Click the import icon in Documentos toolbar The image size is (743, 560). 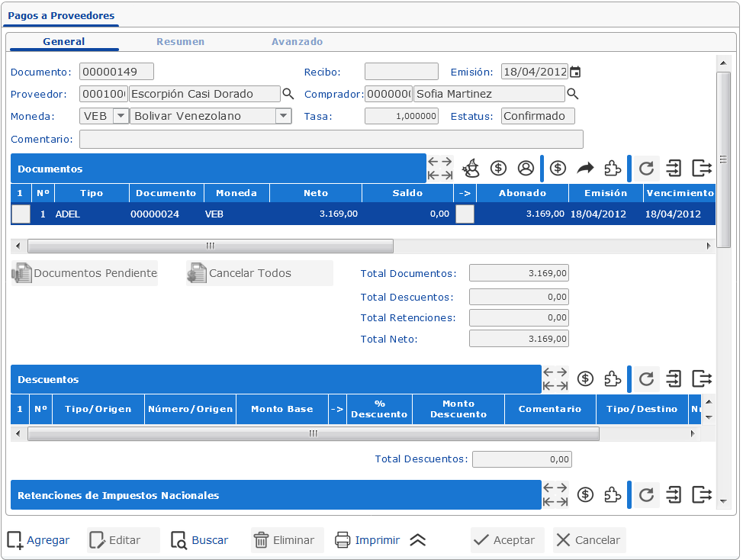point(673,168)
